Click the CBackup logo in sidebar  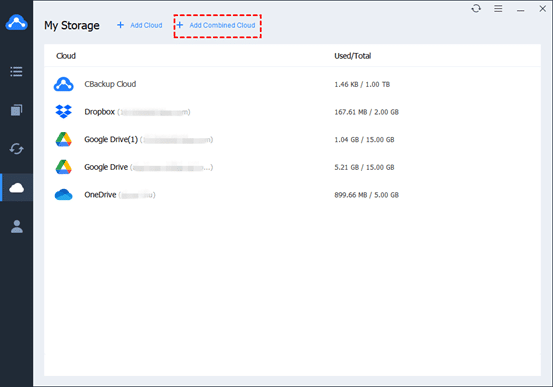(16, 22)
